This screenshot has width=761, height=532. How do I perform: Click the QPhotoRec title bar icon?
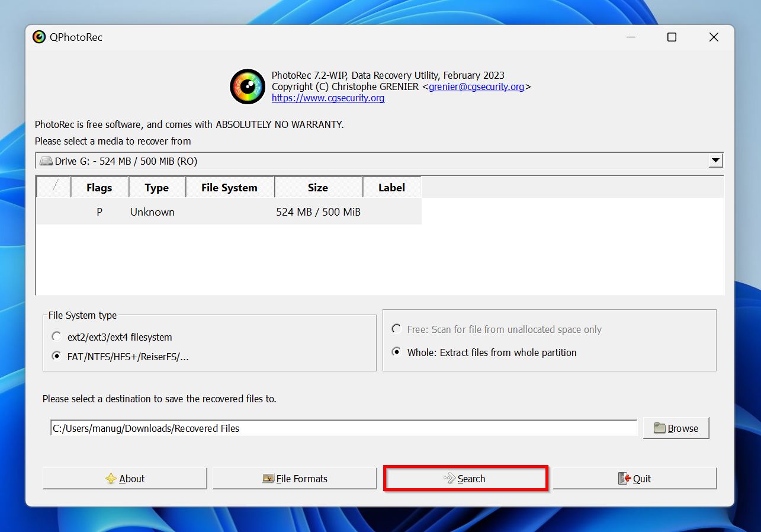38,37
